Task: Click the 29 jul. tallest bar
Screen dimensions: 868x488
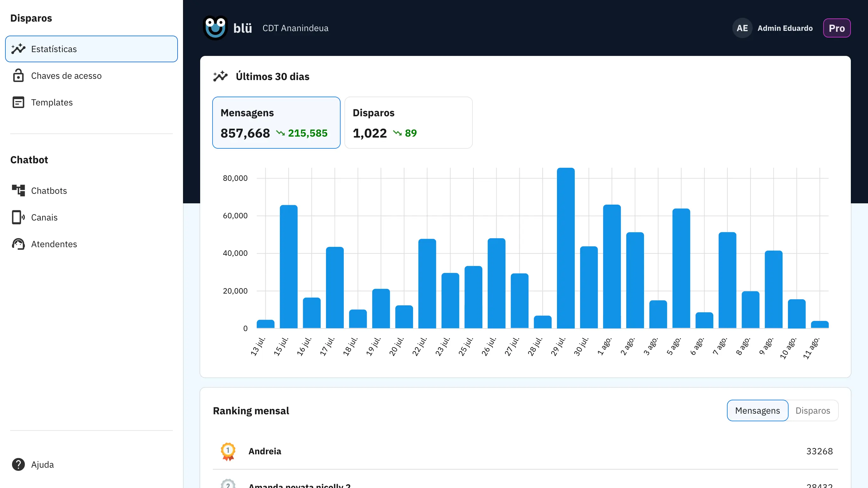Action: pyautogui.click(x=566, y=248)
